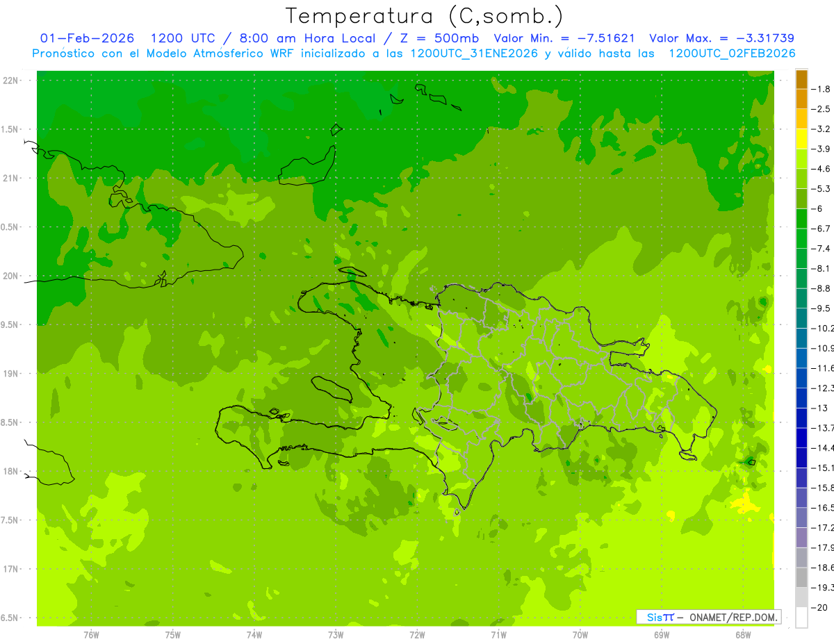
Task: Click the 'Sis' logo in the credit box
Action: (655, 617)
